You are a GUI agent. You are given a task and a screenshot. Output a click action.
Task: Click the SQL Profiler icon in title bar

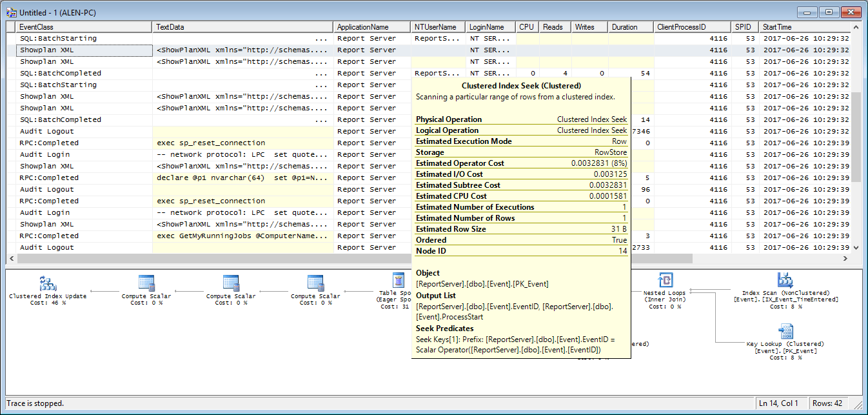click(11, 11)
